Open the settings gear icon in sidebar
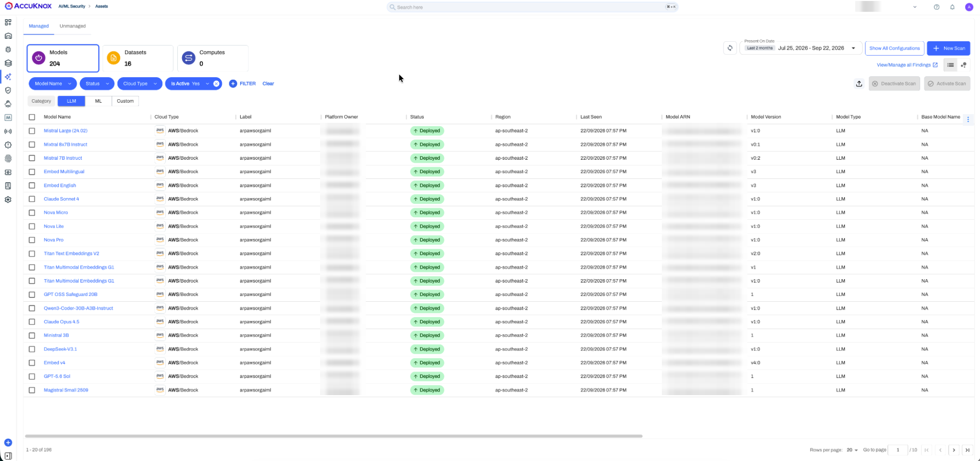Viewport: 980px width, 461px height. [8, 200]
